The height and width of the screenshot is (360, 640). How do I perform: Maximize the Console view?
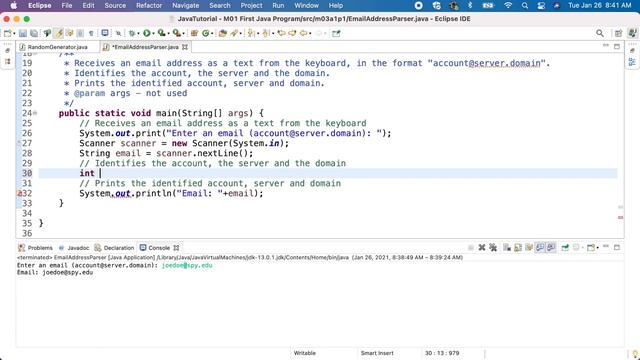point(617,247)
